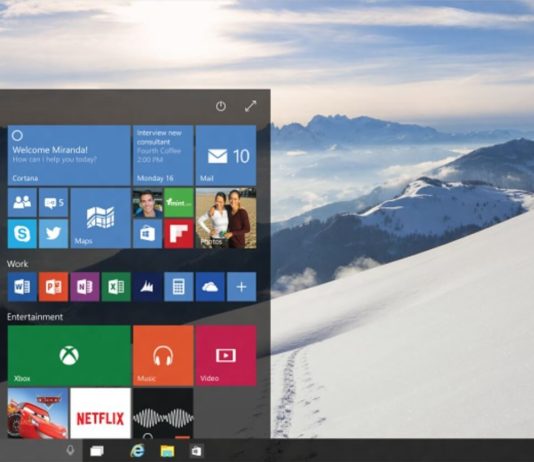Open the Cortana welcome tile

pos(69,155)
